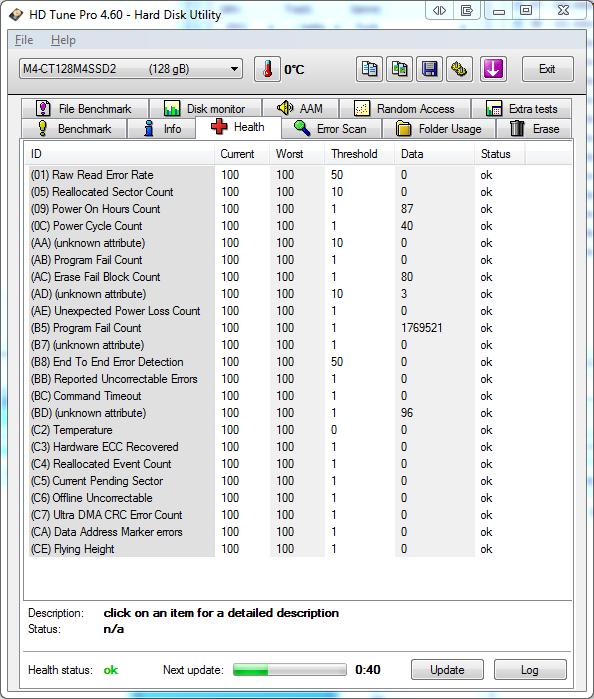Select the (AA) unknown attribute row
This screenshot has height=699, width=594.
[277, 243]
